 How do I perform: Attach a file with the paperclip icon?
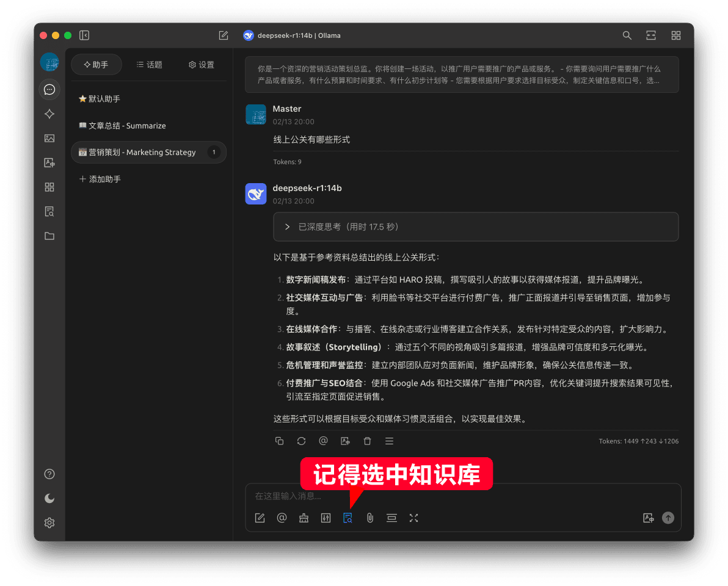click(369, 518)
